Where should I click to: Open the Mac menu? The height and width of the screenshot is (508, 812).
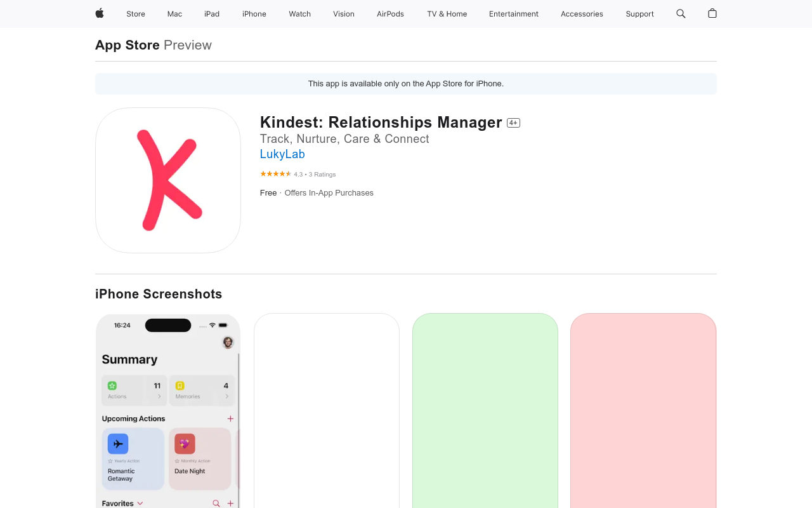tap(174, 14)
